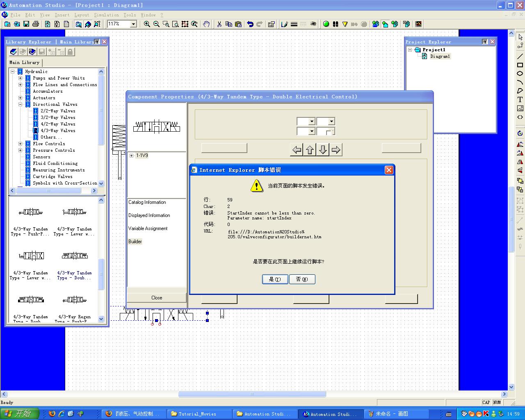The height and width of the screenshot is (420, 525).
Task: Open the Tools menu
Action: [x=130, y=15]
